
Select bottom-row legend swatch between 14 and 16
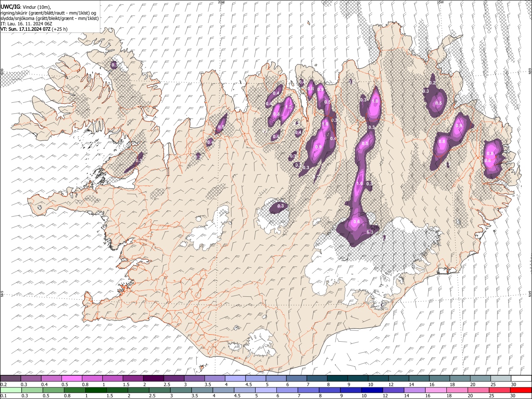(415, 390)
